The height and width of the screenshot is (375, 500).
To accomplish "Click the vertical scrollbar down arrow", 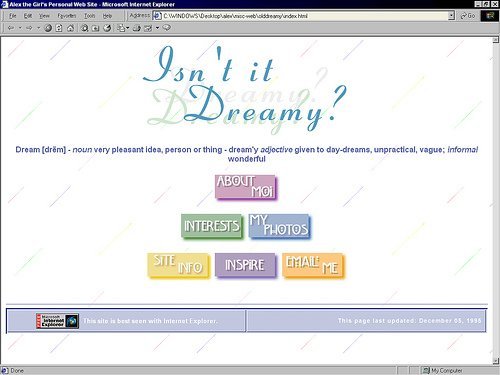I will click(496, 361).
